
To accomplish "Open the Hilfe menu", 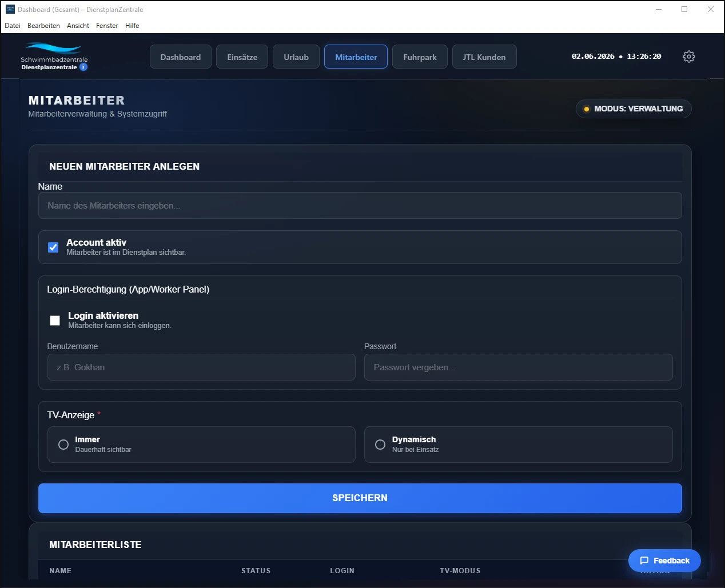I will pos(132,26).
